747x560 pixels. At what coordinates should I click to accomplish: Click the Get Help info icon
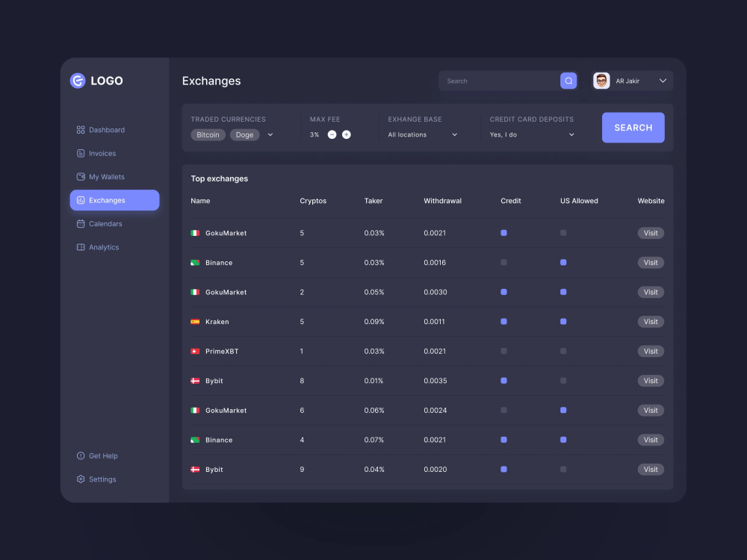click(x=81, y=455)
